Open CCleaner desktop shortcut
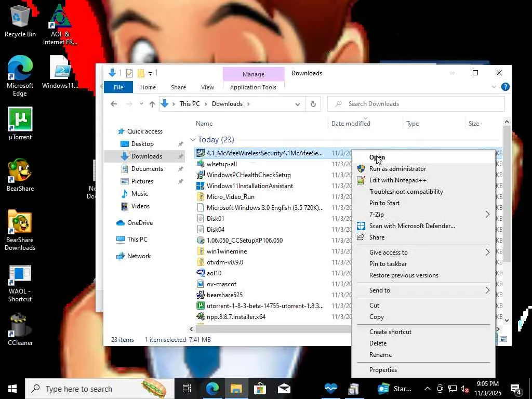This screenshot has width=532, height=399. (20, 329)
